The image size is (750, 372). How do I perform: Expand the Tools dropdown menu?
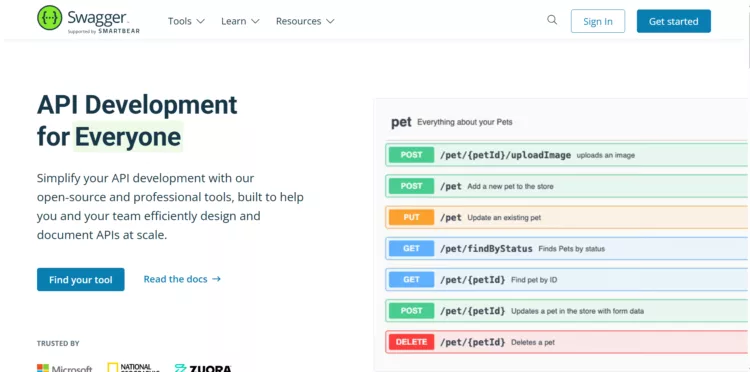click(186, 21)
